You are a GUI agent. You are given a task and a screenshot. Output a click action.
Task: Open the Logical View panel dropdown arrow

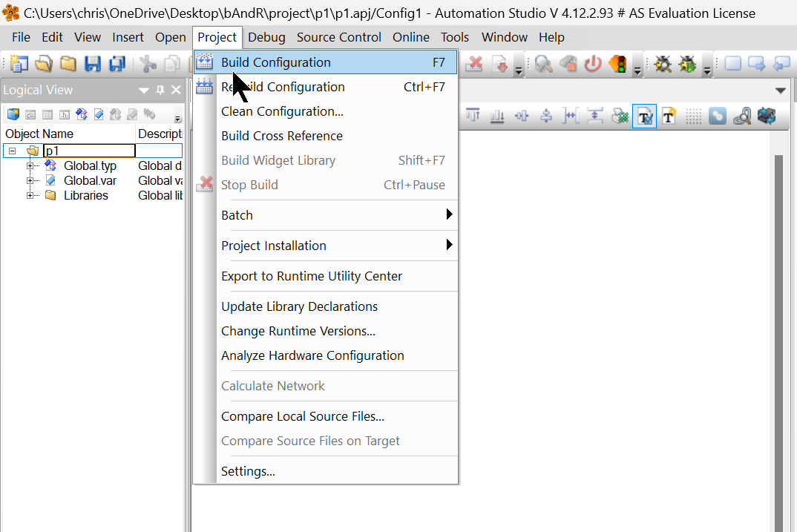(144, 91)
